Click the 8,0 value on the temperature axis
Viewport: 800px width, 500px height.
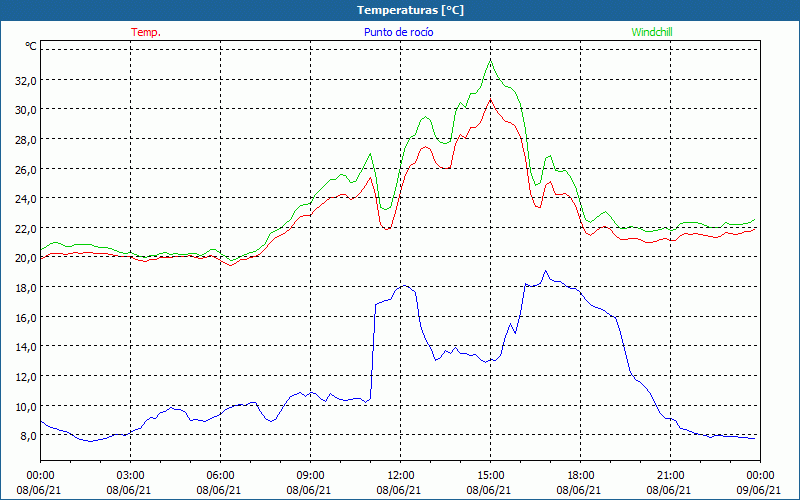pyautogui.click(x=27, y=436)
